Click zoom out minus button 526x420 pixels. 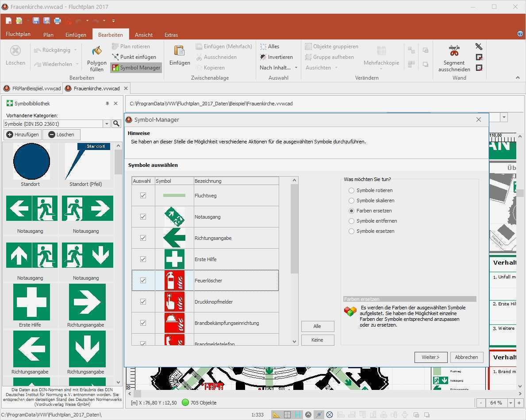(x=481, y=403)
